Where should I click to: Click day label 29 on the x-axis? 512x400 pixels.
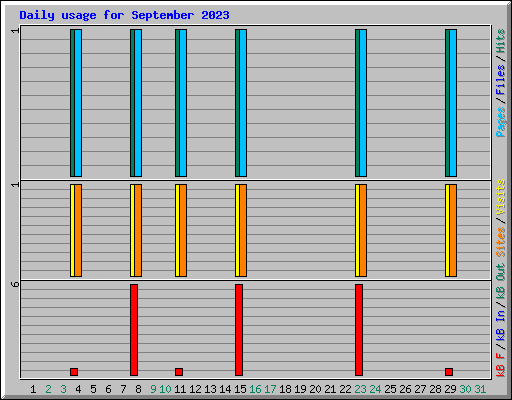click(x=450, y=389)
